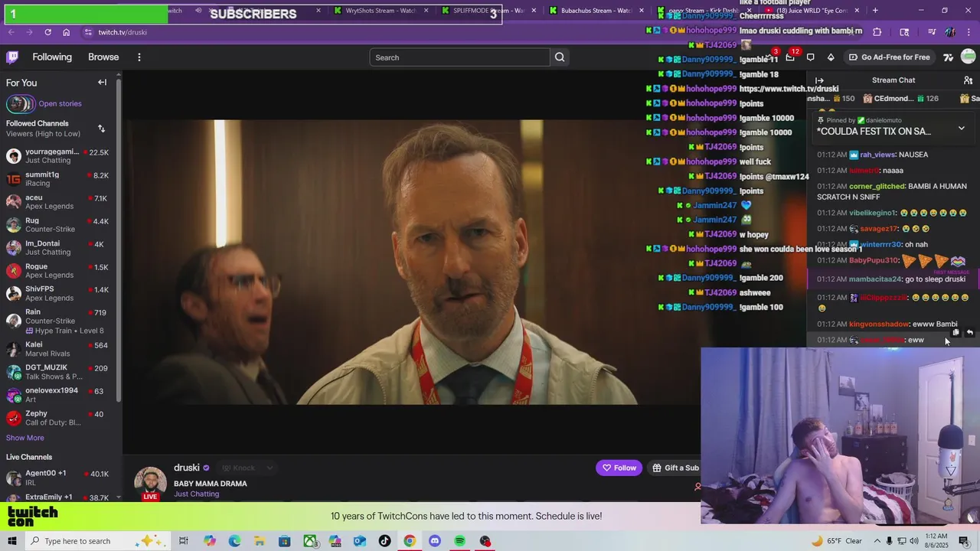Open the Agent00 +1 live channel
The image size is (980, 551).
tap(59, 478)
